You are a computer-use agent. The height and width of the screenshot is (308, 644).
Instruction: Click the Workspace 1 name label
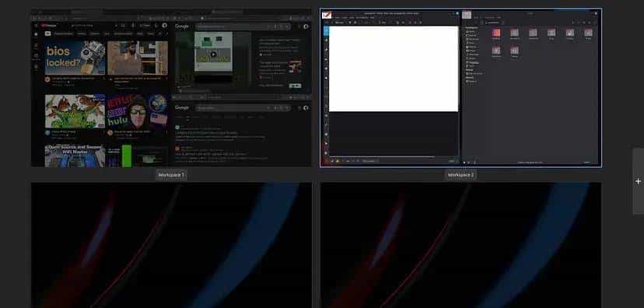pos(171,175)
